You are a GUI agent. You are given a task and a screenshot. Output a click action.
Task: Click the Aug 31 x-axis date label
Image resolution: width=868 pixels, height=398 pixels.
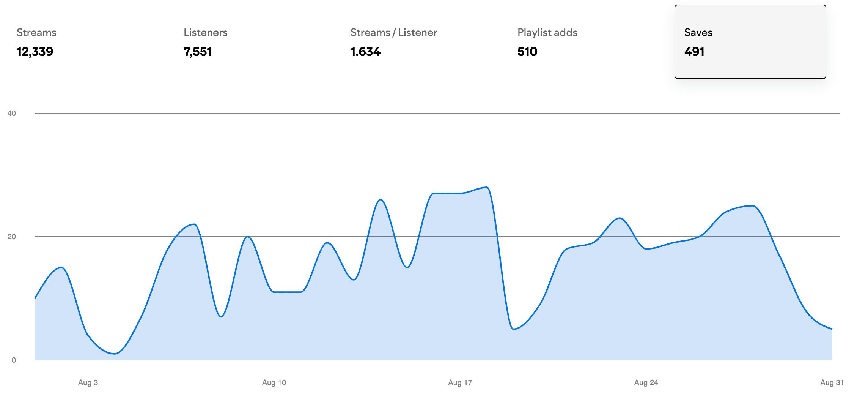coord(832,382)
